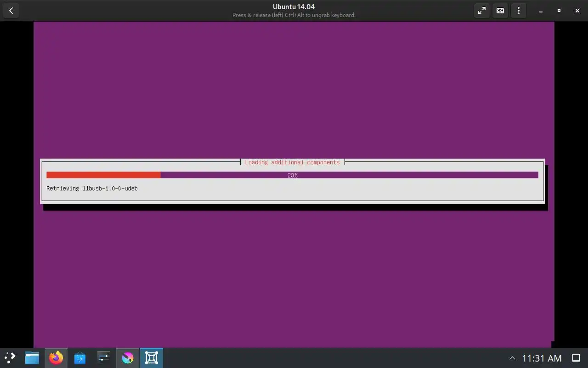Open system settings sliders icon in taskbar
The image size is (588, 368).
[104, 357]
